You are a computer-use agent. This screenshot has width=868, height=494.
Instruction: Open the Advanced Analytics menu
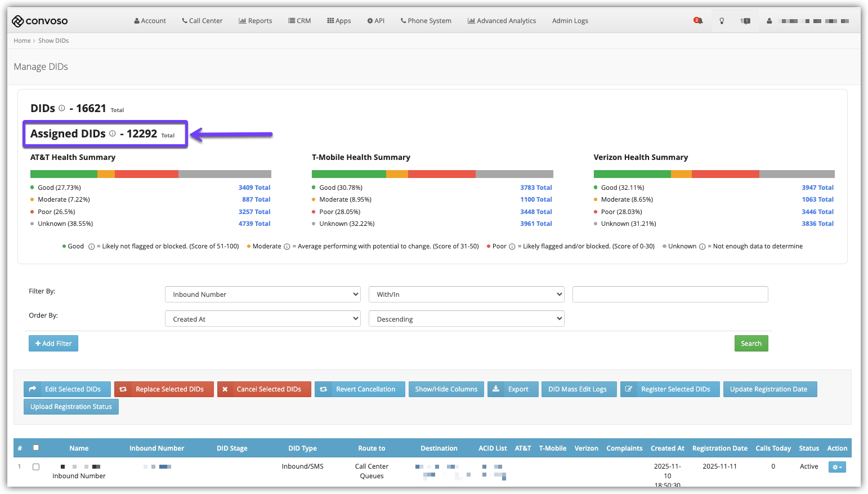coord(502,21)
